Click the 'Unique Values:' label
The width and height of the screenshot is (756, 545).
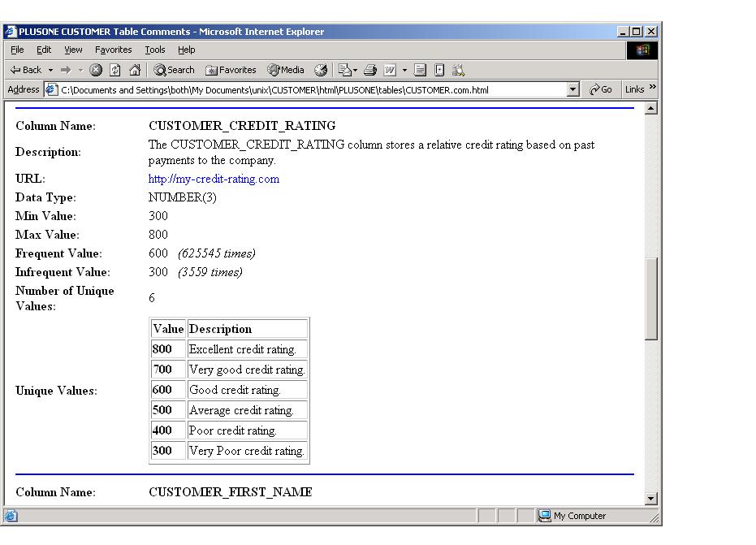pos(56,391)
